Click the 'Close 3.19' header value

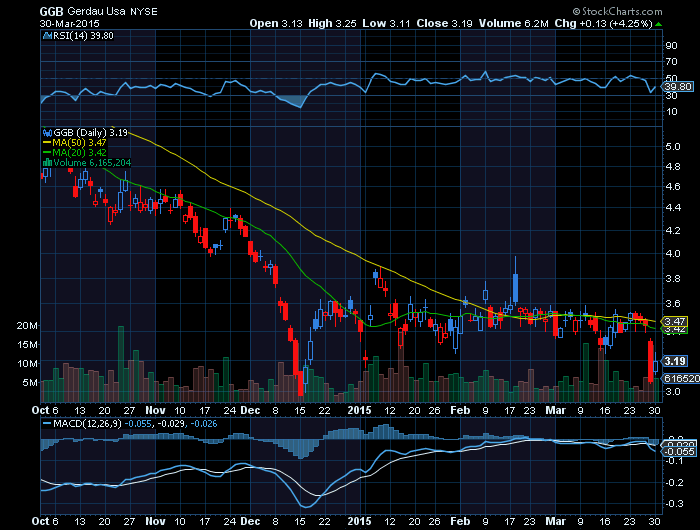pos(445,23)
